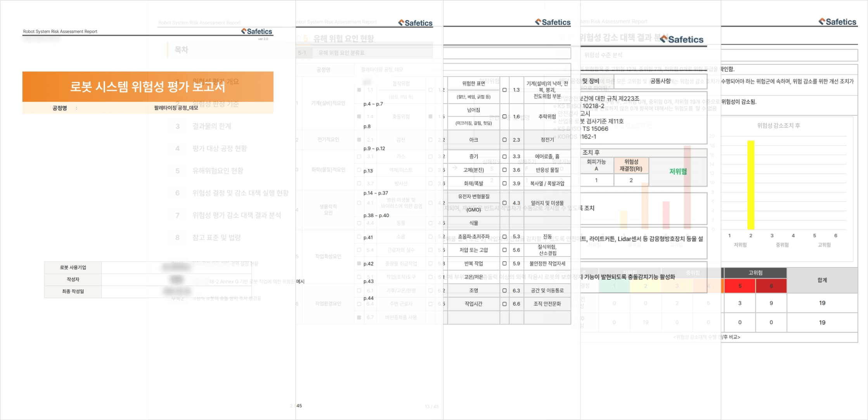The image size is (868, 420).
Task: Click the dark 고위험 table header
Action: coord(755,273)
